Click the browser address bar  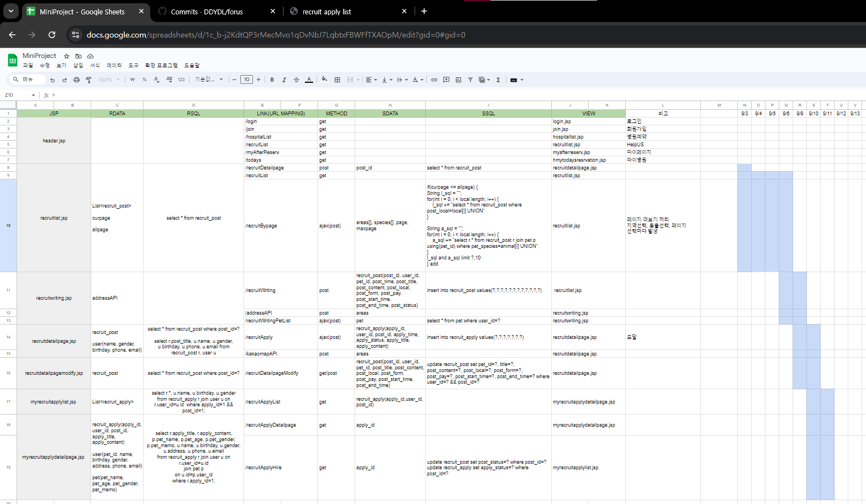click(x=276, y=35)
